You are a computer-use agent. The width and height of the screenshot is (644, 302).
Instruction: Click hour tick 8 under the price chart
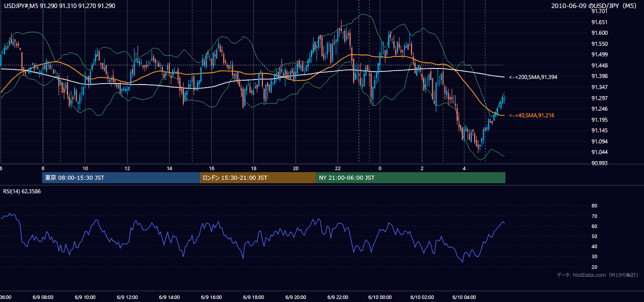43,168
